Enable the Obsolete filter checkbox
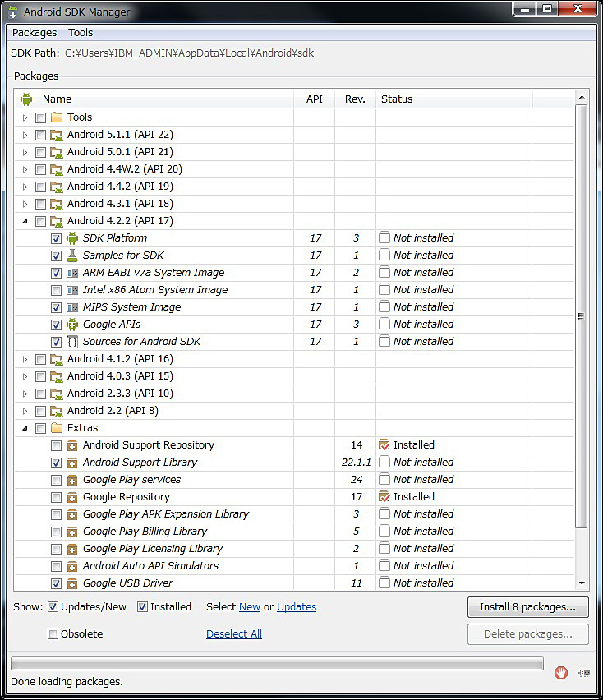This screenshot has width=603, height=700. [53, 633]
